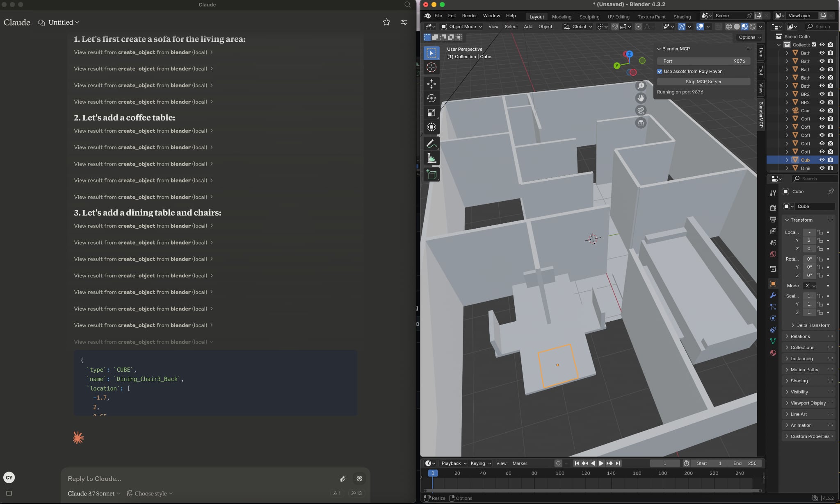Open the Add menu in viewport header

point(528,27)
